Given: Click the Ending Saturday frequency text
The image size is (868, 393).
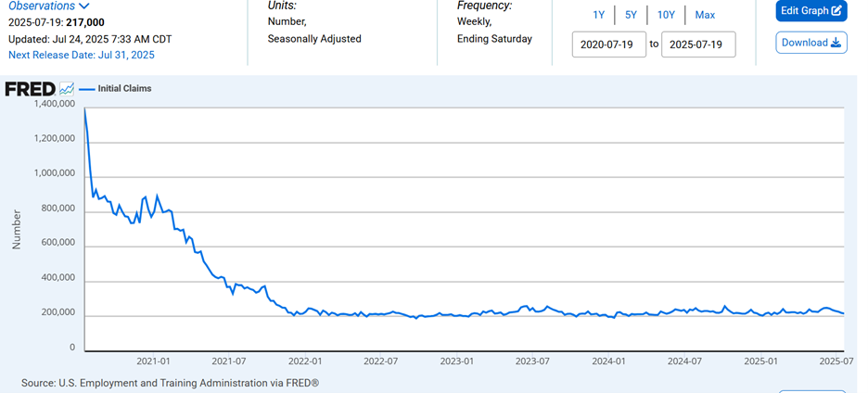Looking at the screenshot, I should [x=494, y=39].
